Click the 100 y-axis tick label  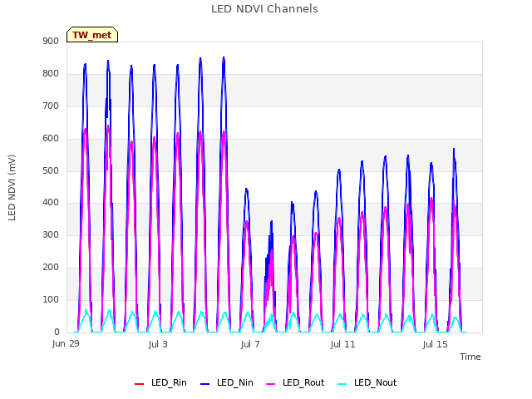[x=51, y=299]
